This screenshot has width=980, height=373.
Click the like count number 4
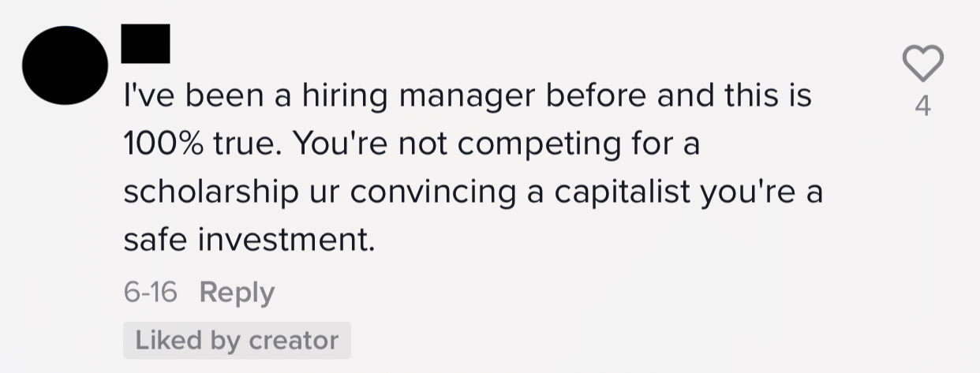pyautogui.click(x=922, y=106)
